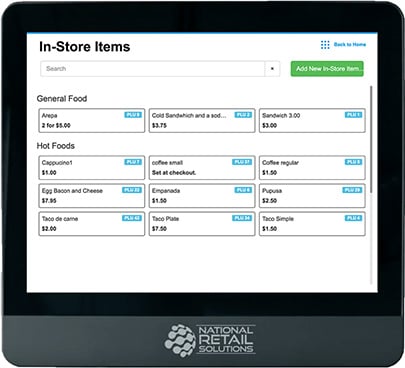This screenshot has width=405, height=368.
Task: Click the PLU badge on Taco Plate
Action: 242,218
